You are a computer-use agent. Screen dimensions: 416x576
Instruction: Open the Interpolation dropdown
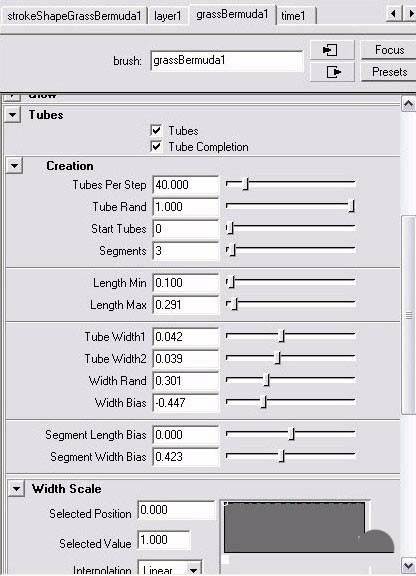[170, 569]
